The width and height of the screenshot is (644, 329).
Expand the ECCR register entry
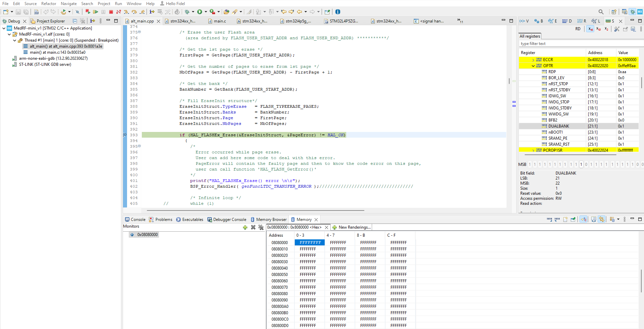point(533,59)
